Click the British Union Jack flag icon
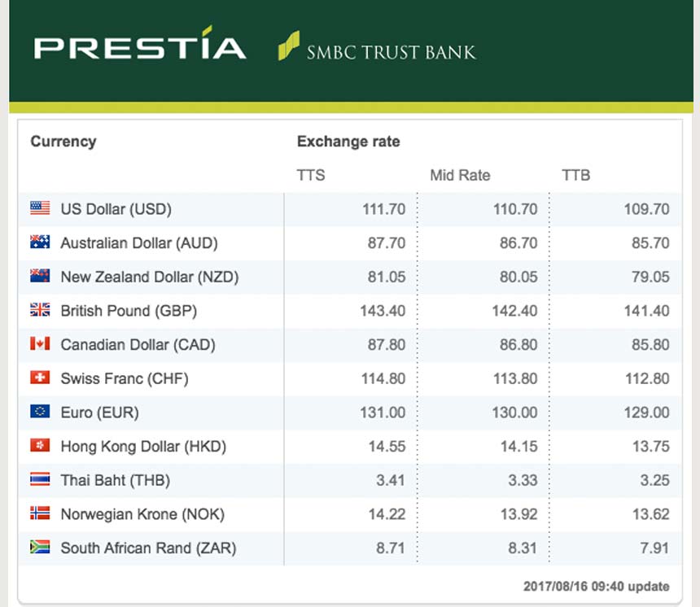Screen dimensions: 700x607 pos(40,310)
